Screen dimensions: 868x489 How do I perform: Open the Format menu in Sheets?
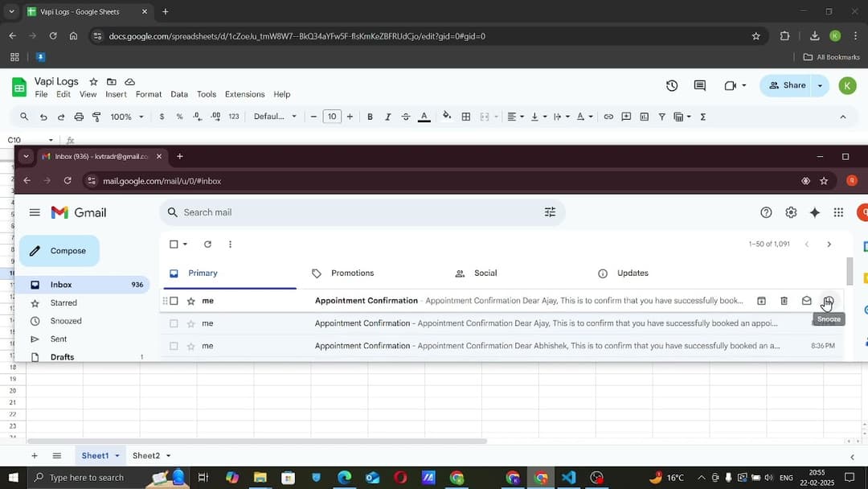pyautogui.click(x=149, y=94)
